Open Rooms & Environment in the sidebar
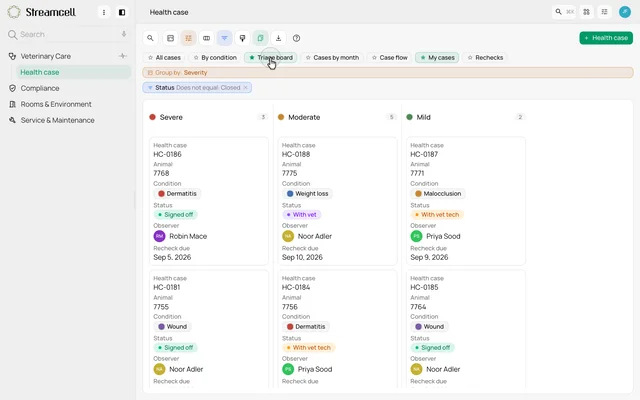640x400 pixels. (56, 104)
